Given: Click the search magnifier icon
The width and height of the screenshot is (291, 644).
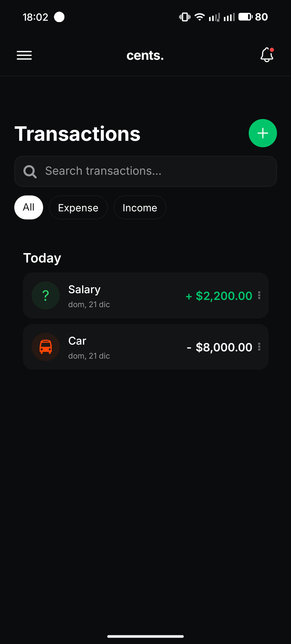Looking at the screenshot, I should pyautogui.click(x=30, y=171).
